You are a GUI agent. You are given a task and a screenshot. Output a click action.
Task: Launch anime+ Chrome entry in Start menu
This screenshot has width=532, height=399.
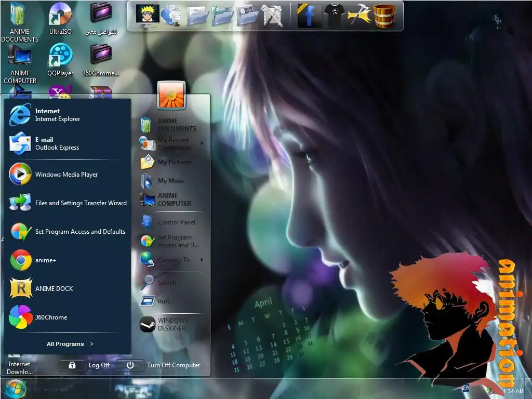tap(67, 260)
